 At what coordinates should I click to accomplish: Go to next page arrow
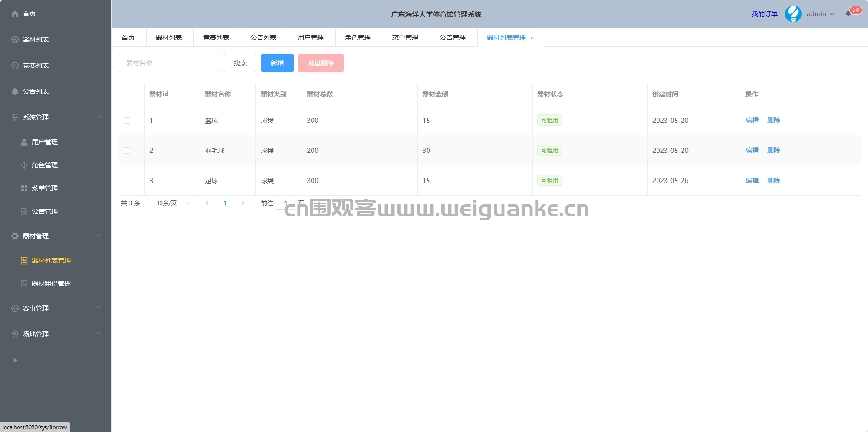click(243, 203)
